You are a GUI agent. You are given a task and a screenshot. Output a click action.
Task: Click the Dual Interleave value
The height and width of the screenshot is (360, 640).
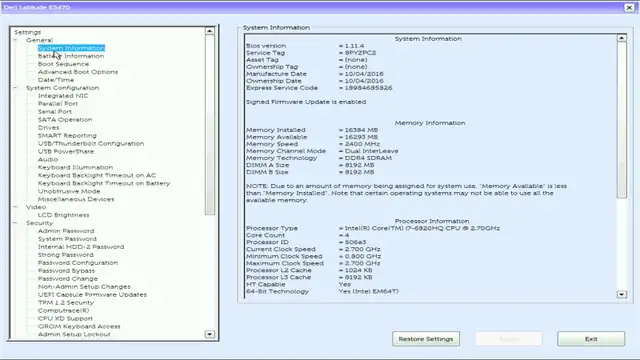pos(371,151)
